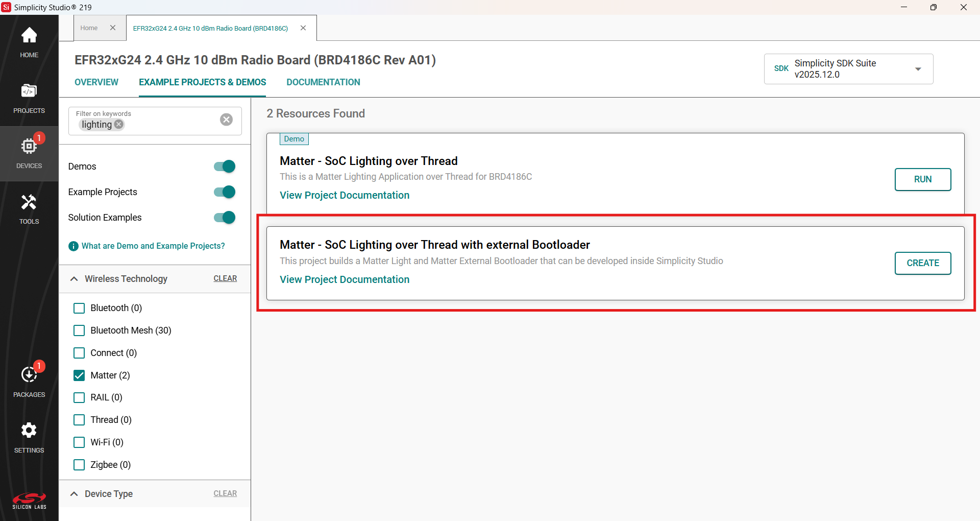This screenshot has height=521, width=980.
Task: Click the info icon next to Demo explanation
Action: pos(73,246)
